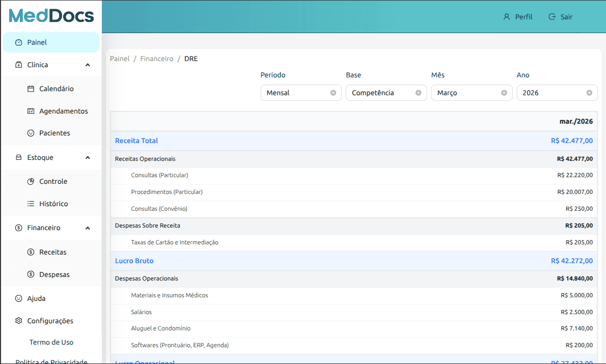Open Agendamentos in the sidebar
606x364 pixels.
click(x=63, y=111)
